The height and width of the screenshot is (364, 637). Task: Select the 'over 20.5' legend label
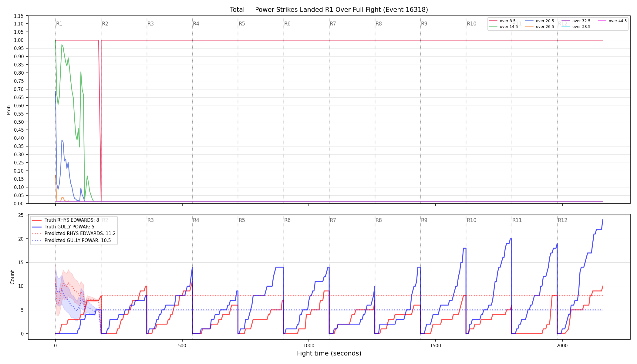point(545,21)
